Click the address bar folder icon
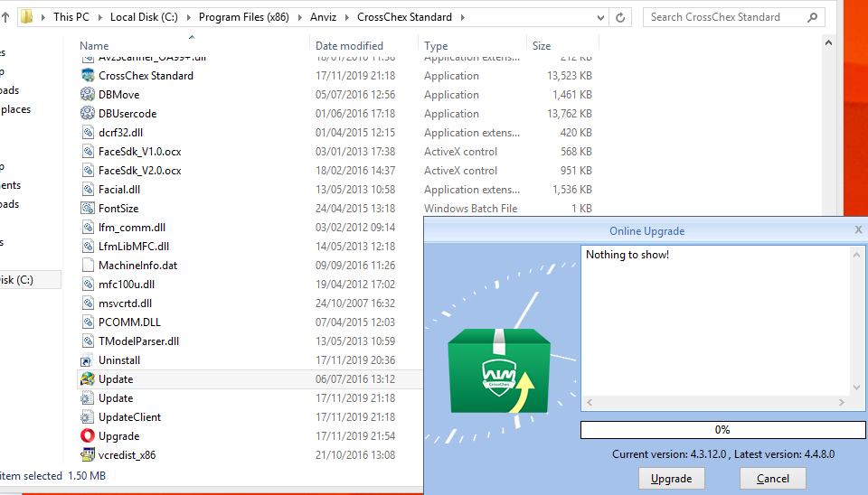 26,16
